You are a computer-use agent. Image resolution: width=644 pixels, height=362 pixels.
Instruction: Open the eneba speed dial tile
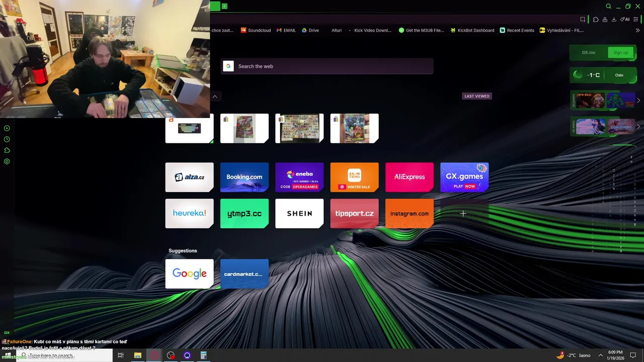(x=299, y=177)
